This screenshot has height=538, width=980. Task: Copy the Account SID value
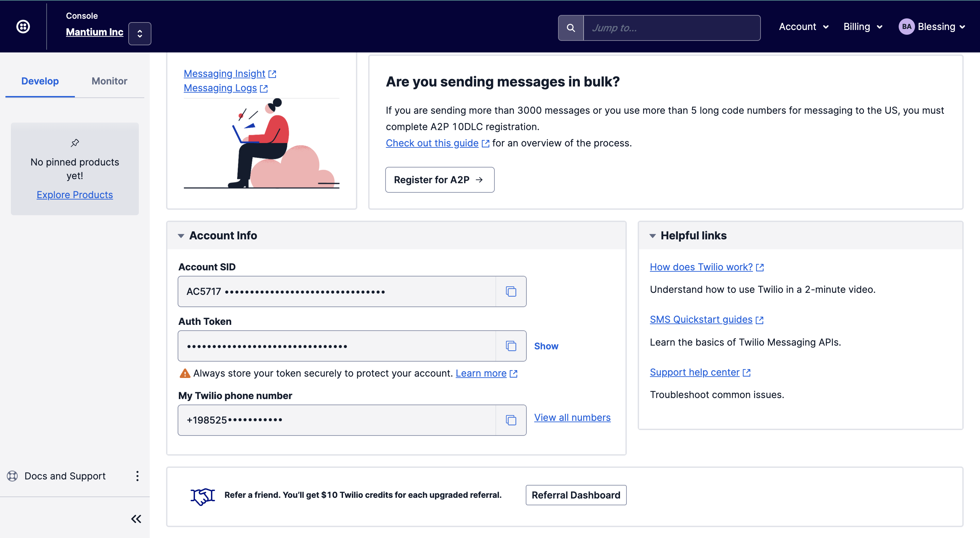click(x=510, y=292)
